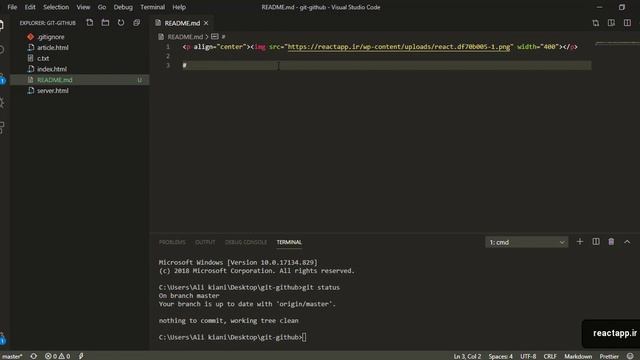Screen dimensions: 640x360
Task: Click the New Folder icon in Explorer
Action: pyautogui.click(x=105, y=22)
